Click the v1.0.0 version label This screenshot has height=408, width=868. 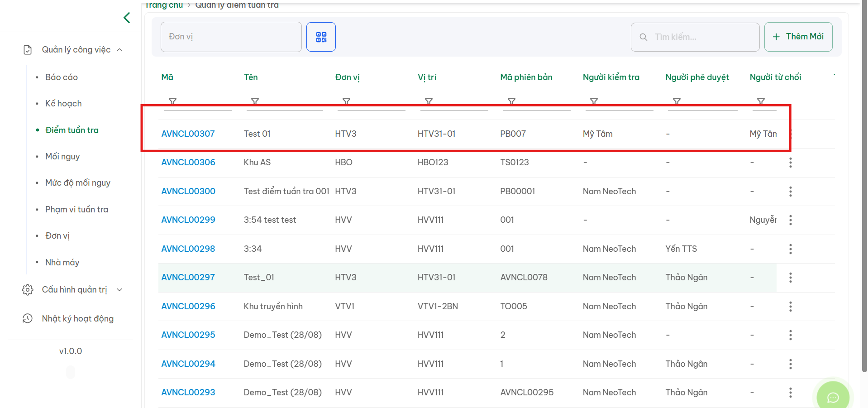(71, 351)
